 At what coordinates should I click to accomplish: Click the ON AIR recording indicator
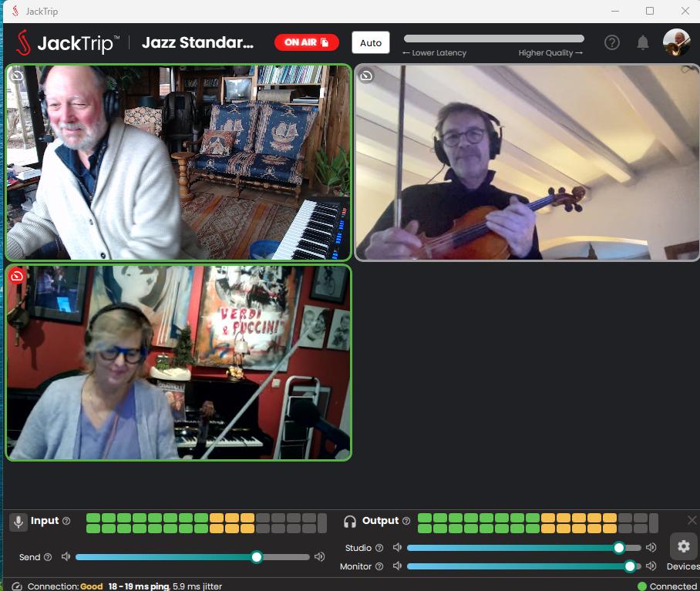306,42
